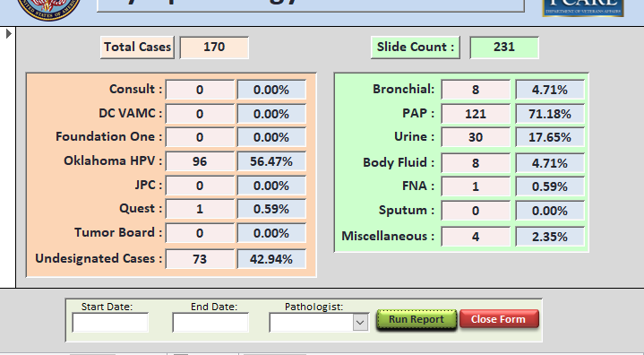
Task: Click the DC VAMC count field
Action: [x=200, y=113]
